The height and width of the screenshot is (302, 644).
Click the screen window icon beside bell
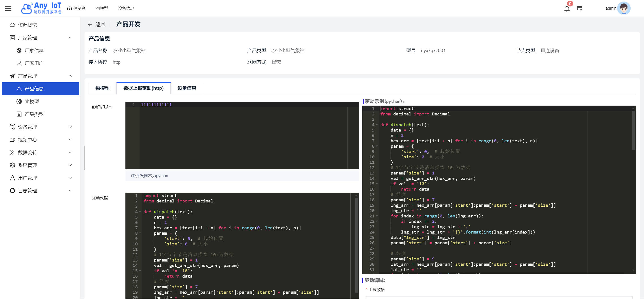[580, 9]
